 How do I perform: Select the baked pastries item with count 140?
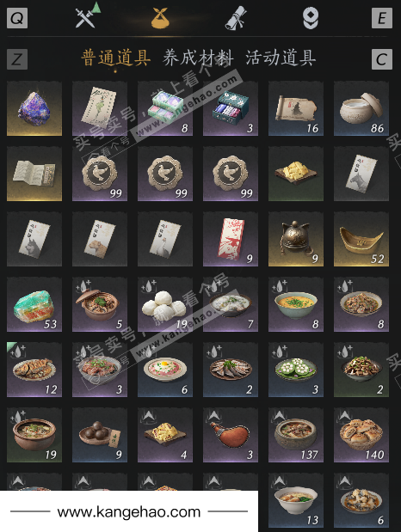(x=361, y=435)
